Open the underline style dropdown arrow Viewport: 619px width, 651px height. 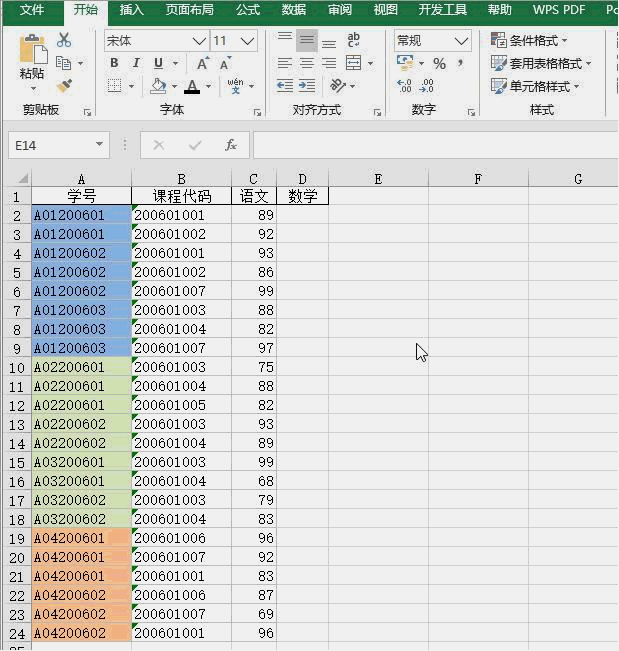176,64
